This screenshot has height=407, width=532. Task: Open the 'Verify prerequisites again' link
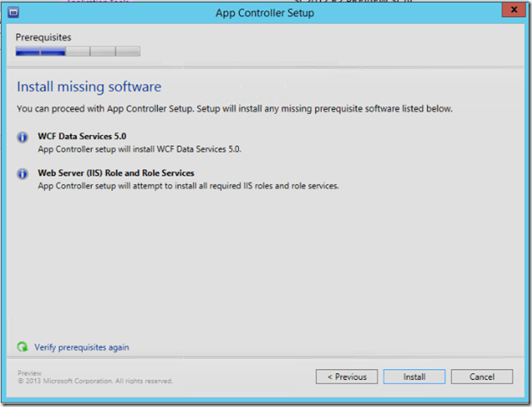click(x=82, y=347)
